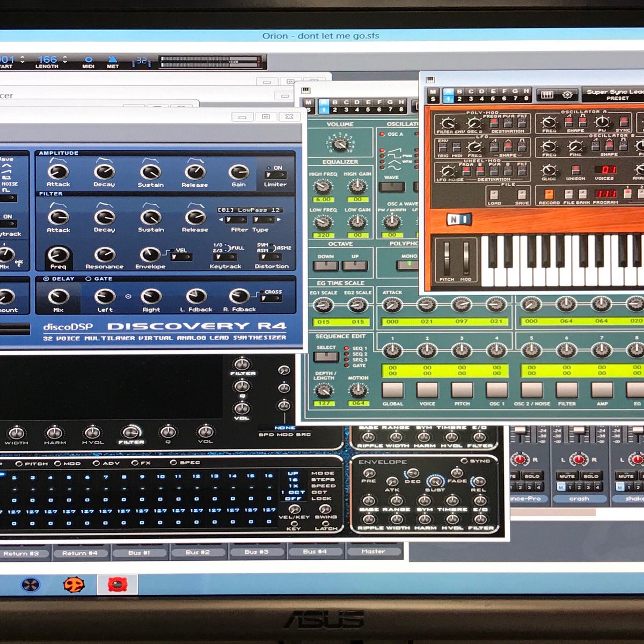Adjust Orion Length value stepper
The width and height of the screenshot is (644, 644).
pyautogui.click(x=64, y=59)
